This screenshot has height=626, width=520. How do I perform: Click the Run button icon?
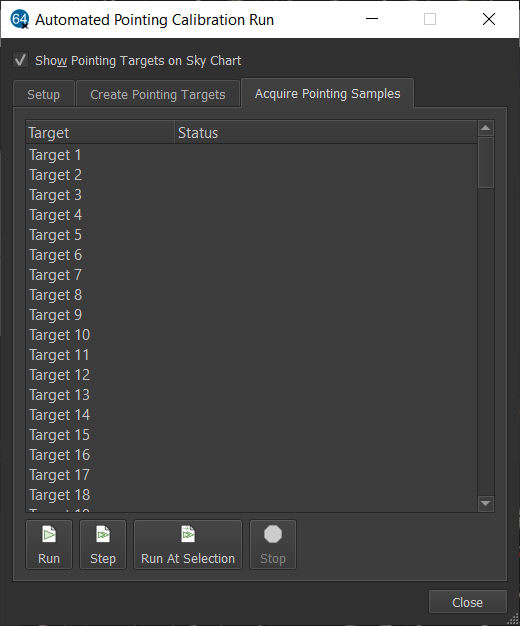(49, 534)
